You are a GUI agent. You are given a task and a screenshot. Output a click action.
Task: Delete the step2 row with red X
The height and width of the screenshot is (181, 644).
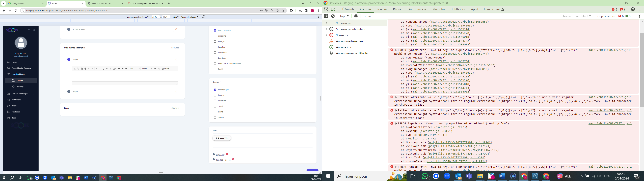point(176,92)
